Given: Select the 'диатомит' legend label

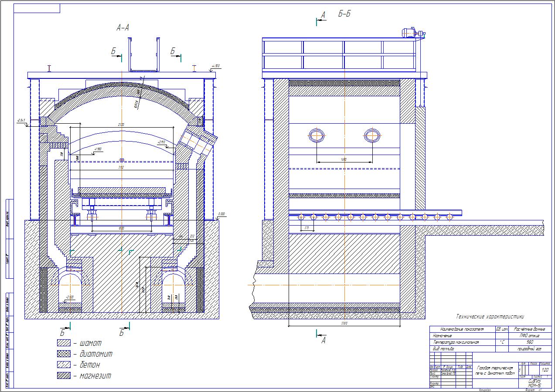Looking at the screenshot, I should coord(95,354).
